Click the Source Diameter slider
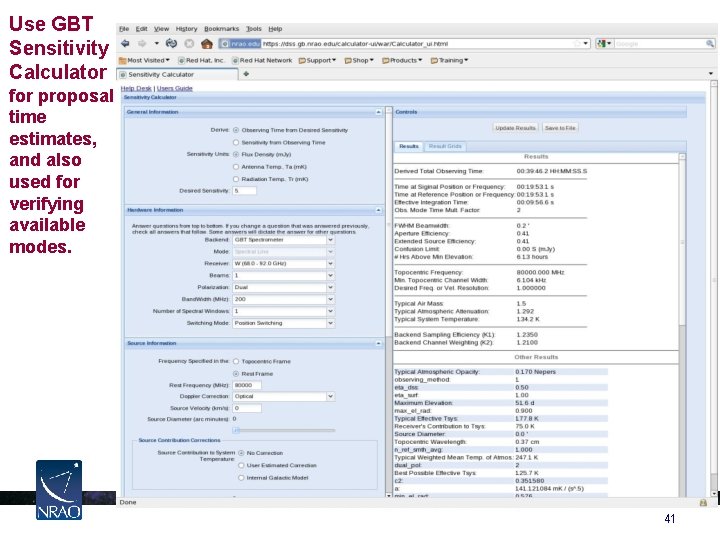 coord(283,430)
